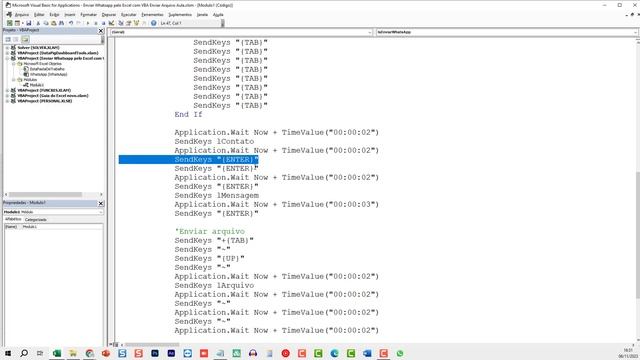Select VBAProject (Enviar Whatsapp pelo Excel) node
640x360 pixels.
coord(60,58)
